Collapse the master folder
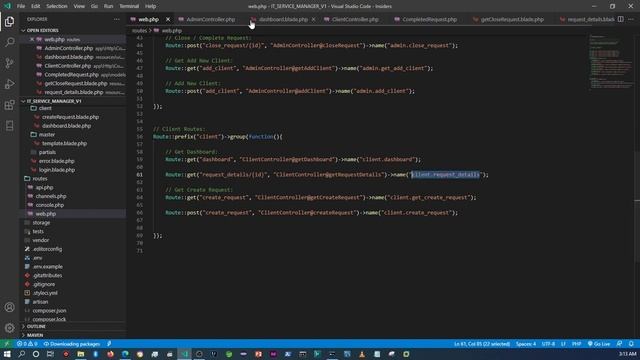The image size is (640, 360). [47, 134]
